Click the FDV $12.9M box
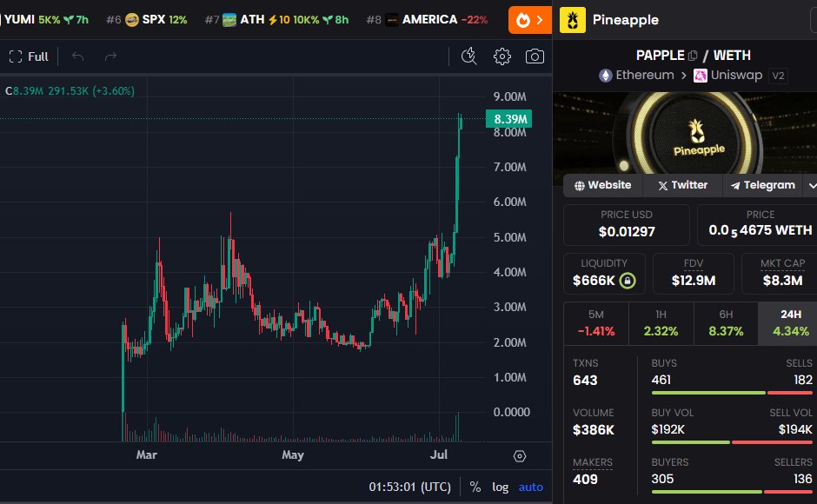 click(693, 274)
